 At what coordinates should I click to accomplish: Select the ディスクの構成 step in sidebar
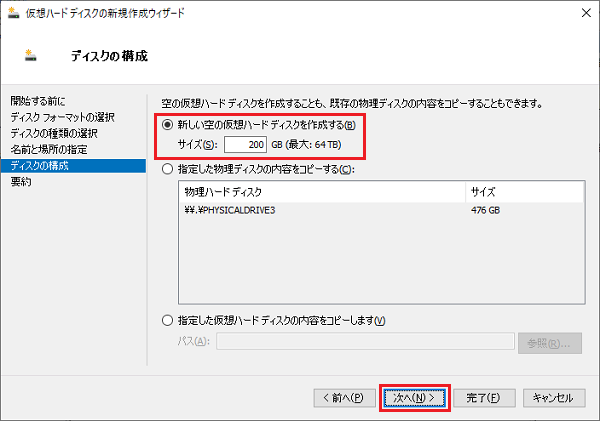(x=40, y=166)
